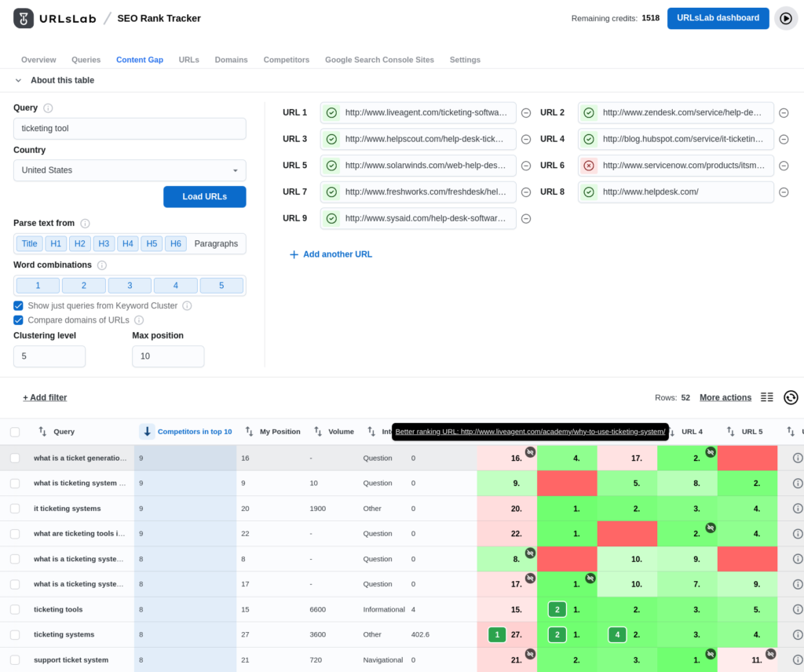The width and height of the screenshot is (804, 672).
Task: Remove URL 5 with its minus icon
Action: click(x=526, y=166)
